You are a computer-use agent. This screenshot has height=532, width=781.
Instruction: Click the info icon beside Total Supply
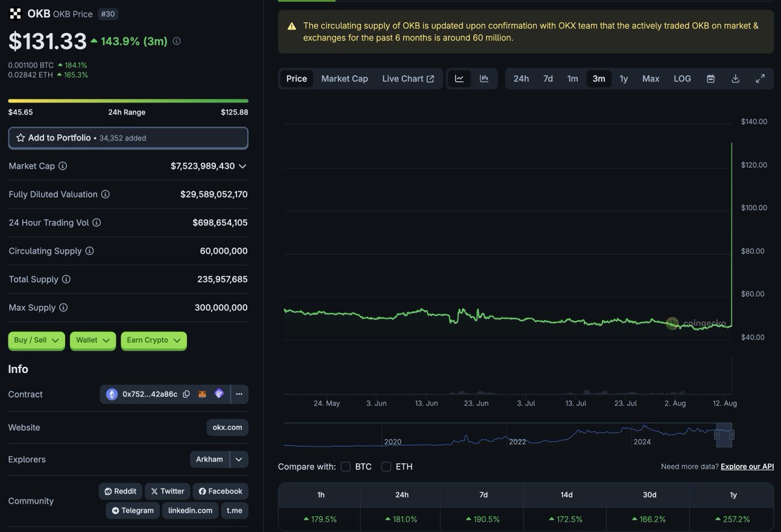click(x=66, y=280)
